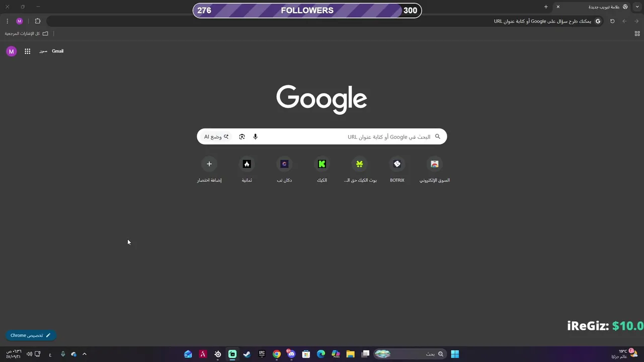This screenshot has height=362, width=644.
Task: Open دكان تب shortcut tile
Action: 284,170
